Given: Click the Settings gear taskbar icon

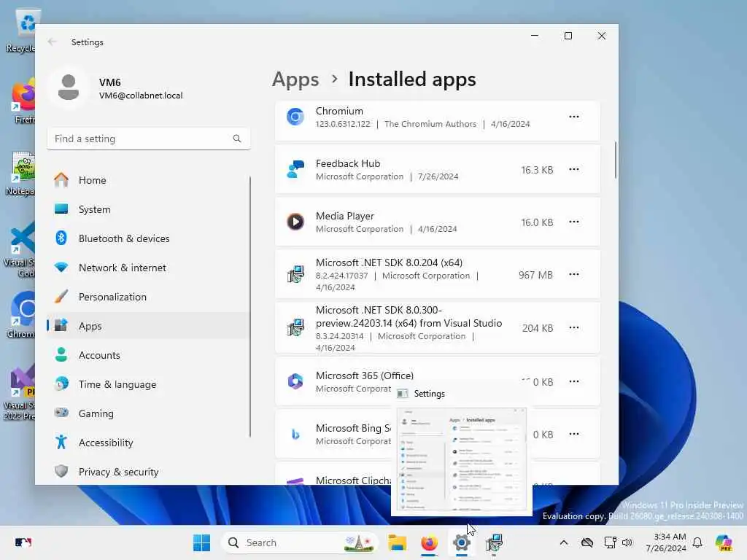Looking at the screenshot, I should coord(462,542).
